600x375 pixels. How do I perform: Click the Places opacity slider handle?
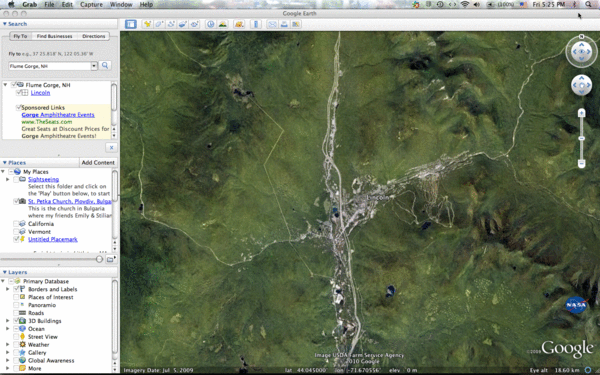point(99,259)
